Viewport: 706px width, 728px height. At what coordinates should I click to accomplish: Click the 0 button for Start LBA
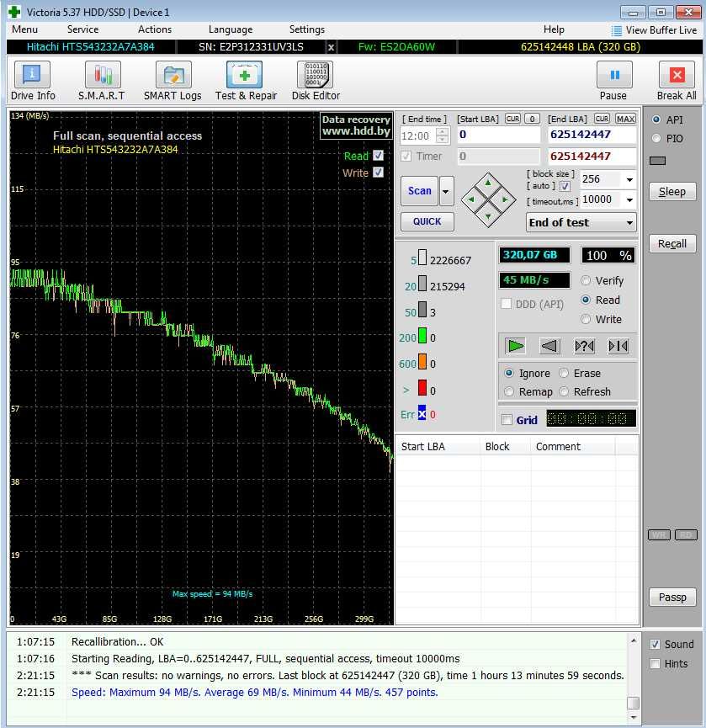532,119
